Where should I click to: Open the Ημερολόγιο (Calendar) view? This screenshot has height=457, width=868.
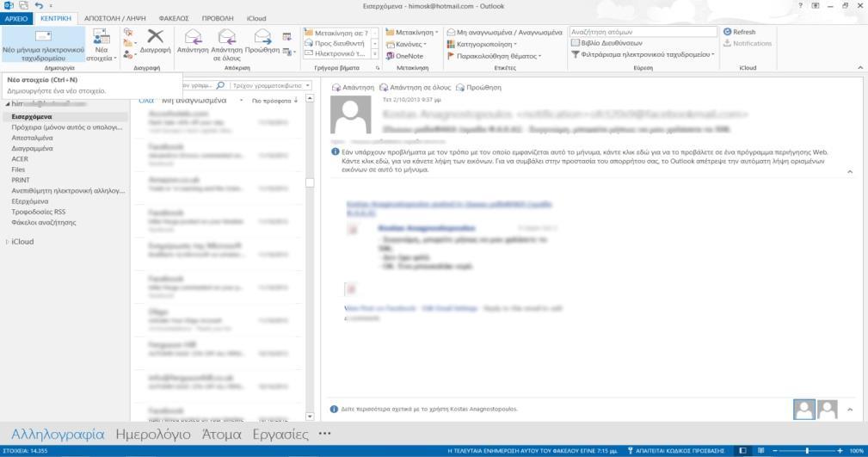tap(153, 435)
